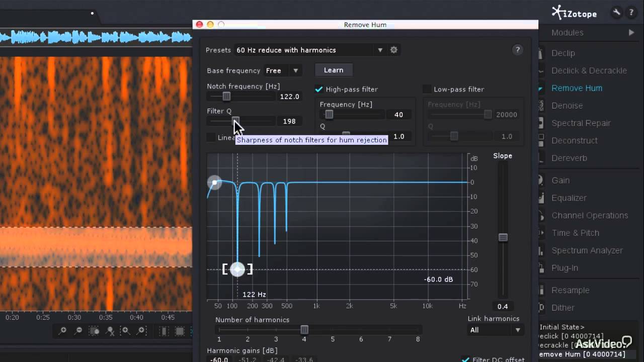Click the Learn button
Viewport: 644px width, 362px height.
coord(334,70)
